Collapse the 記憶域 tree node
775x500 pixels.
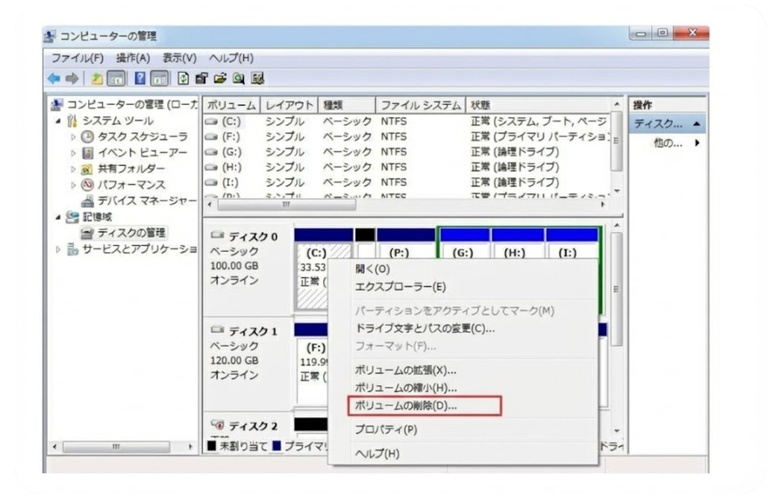(x=58, y=217)
